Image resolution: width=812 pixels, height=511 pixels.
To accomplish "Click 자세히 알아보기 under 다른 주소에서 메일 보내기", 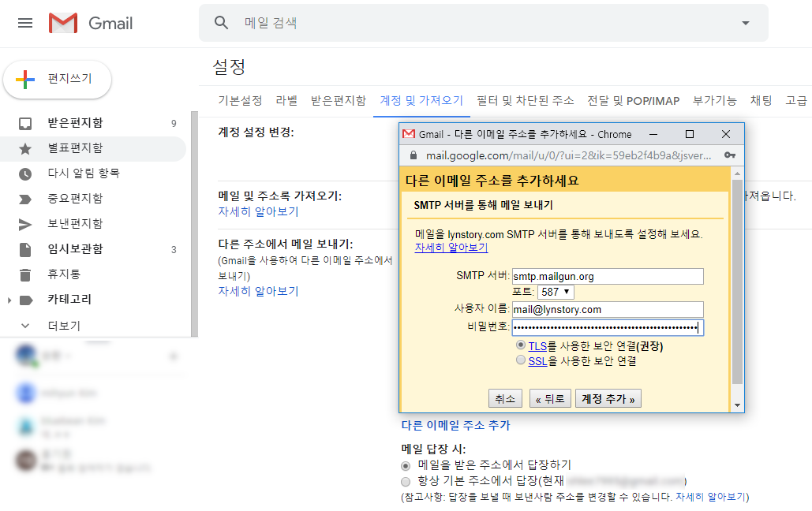I will [x=258, y=291].
